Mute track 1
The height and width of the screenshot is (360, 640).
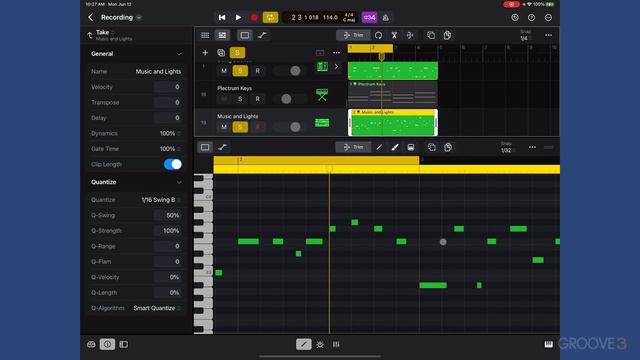224,71
